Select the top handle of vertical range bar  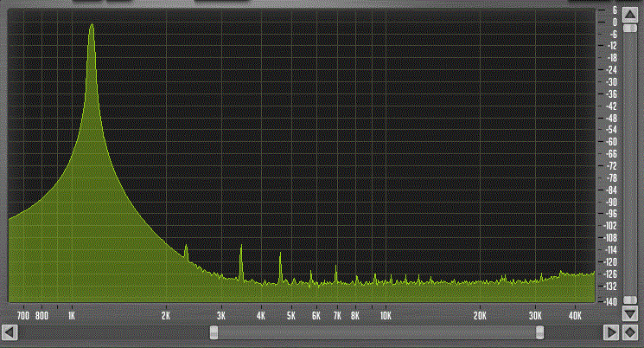(x=630, y=29)
